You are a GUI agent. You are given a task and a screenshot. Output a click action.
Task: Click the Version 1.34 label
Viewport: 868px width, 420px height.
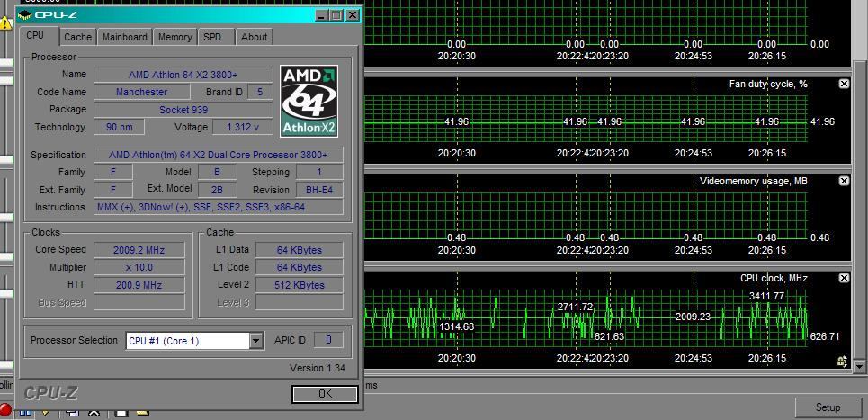tap(318, 368)
